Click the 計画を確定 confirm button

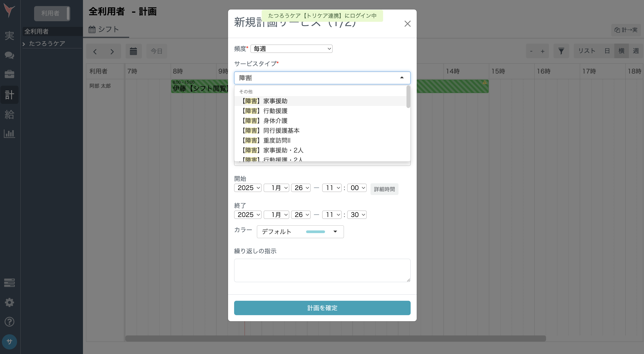pos(322,308)
